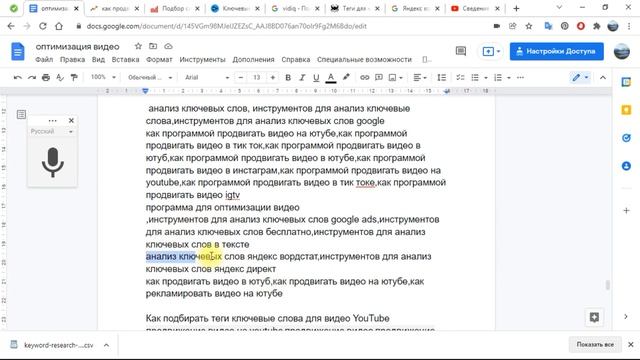The width and height of the screenshot is (640, 360).
Task: Open the voice typing language dropdown Русский
Action: coord(51,131)
